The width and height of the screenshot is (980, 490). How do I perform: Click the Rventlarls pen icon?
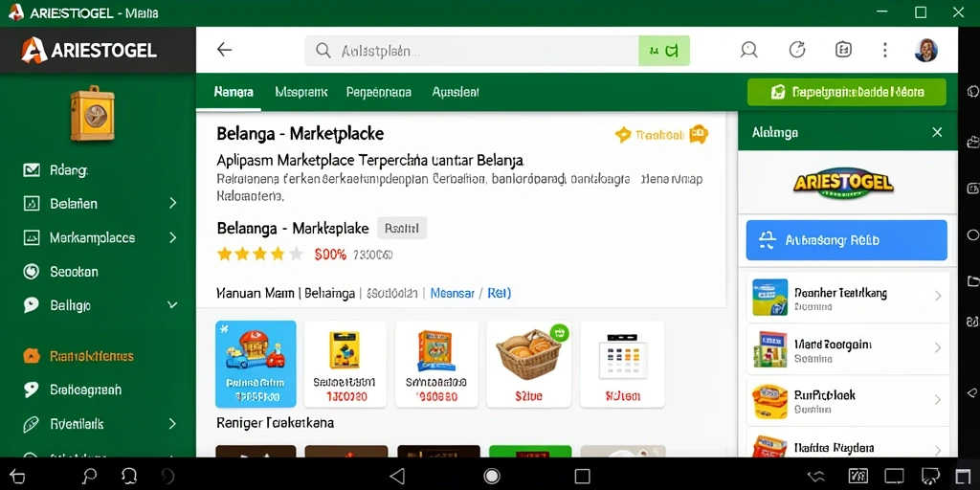click(x=32, y=424)
